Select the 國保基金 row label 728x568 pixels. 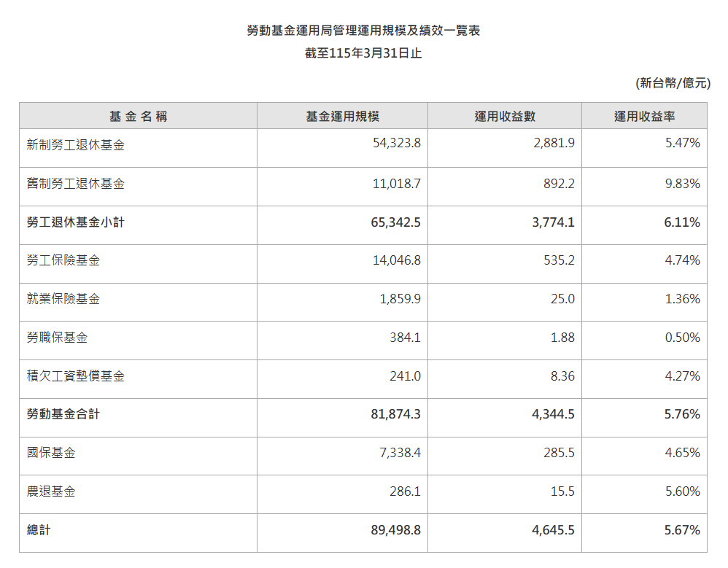pos(51,453)
